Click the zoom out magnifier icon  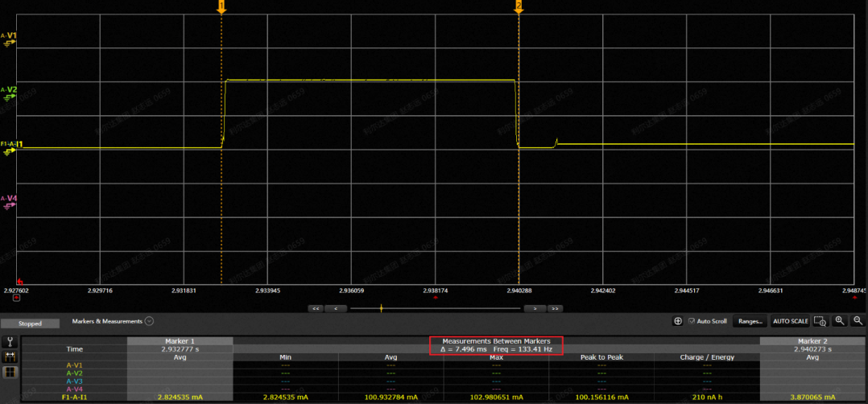coord(856,321)
